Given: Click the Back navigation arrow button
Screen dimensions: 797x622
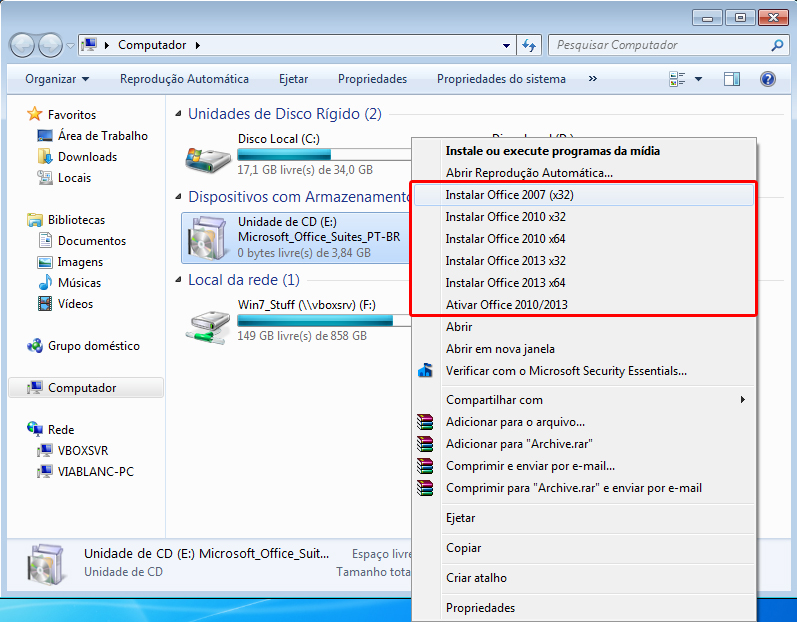Looking at the screenshot, I should point(22,45).
